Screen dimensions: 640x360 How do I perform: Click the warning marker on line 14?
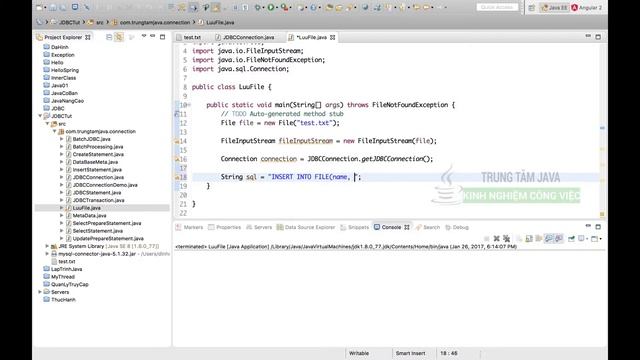177,141
